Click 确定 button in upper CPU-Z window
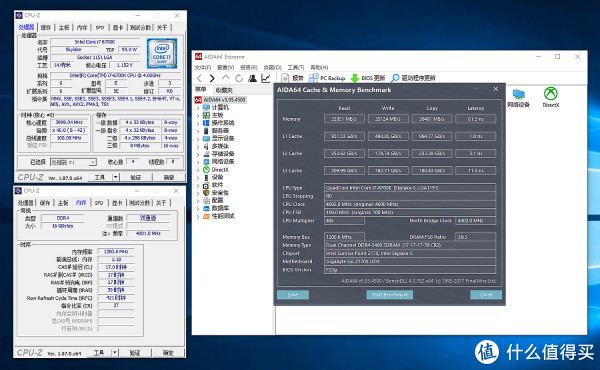 169,177
